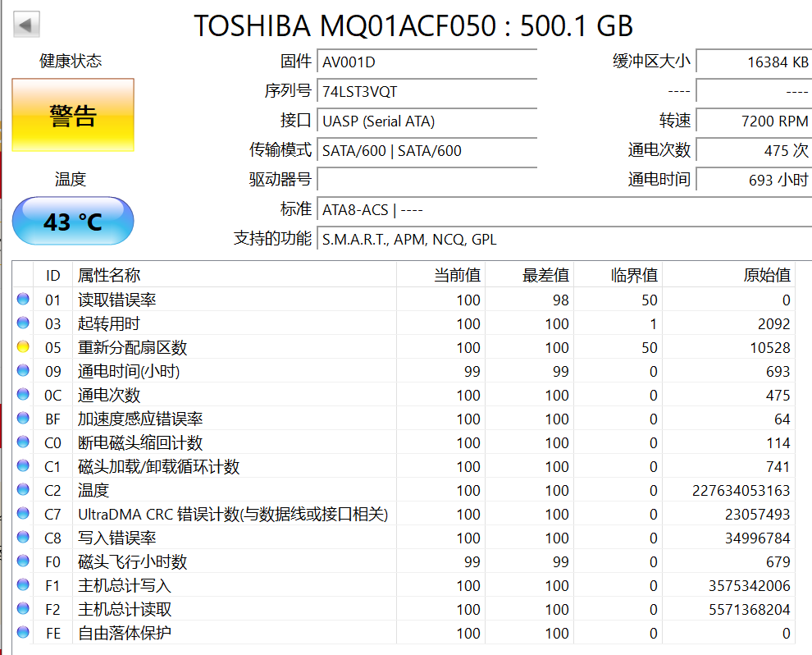Click the blue status dot for attribute F1
The height and width of the screenshot is (655, 812).
[23, 585]
